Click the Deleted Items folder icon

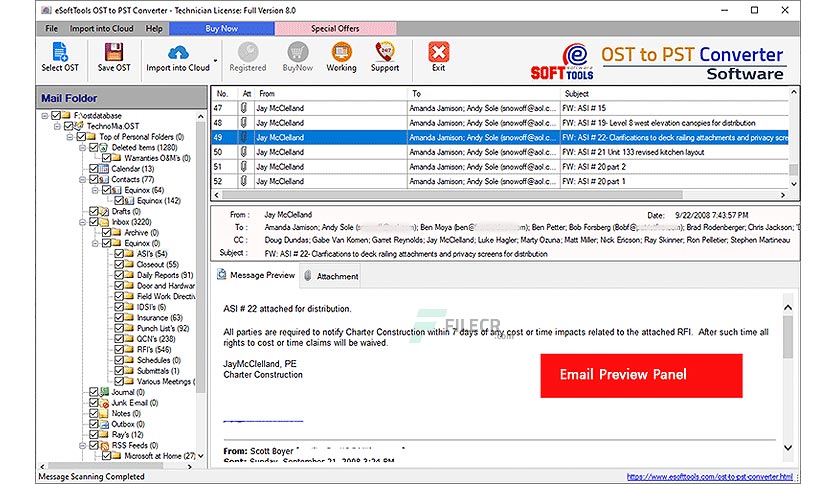104,147
